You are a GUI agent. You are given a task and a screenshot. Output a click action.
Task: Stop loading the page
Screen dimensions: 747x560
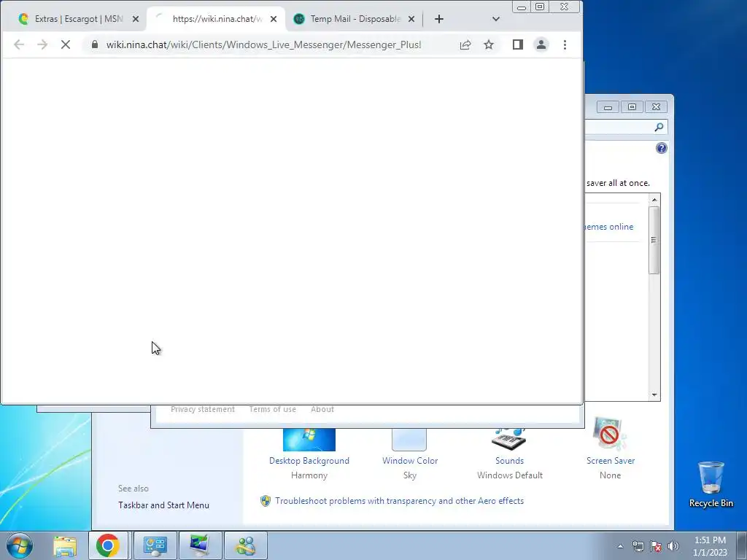(x=66, y=44)
